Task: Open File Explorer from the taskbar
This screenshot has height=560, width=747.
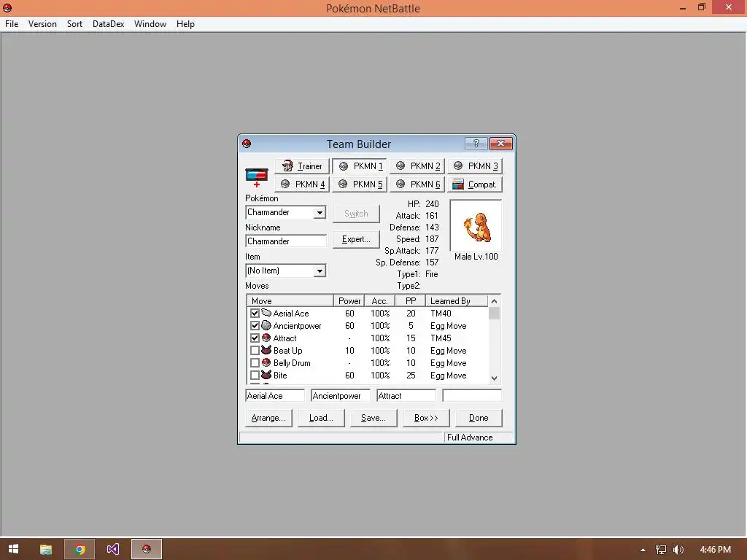Action: [x=46, y=549]
